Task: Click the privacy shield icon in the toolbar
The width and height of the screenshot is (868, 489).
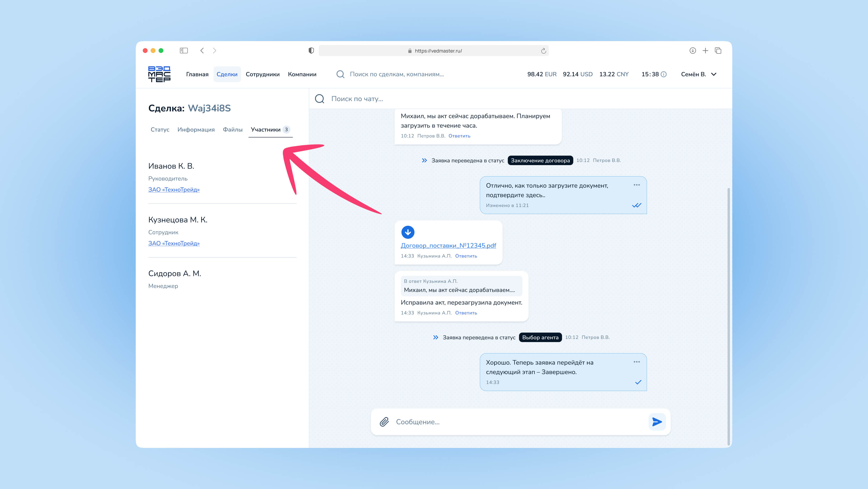Action: click(311, 51)
